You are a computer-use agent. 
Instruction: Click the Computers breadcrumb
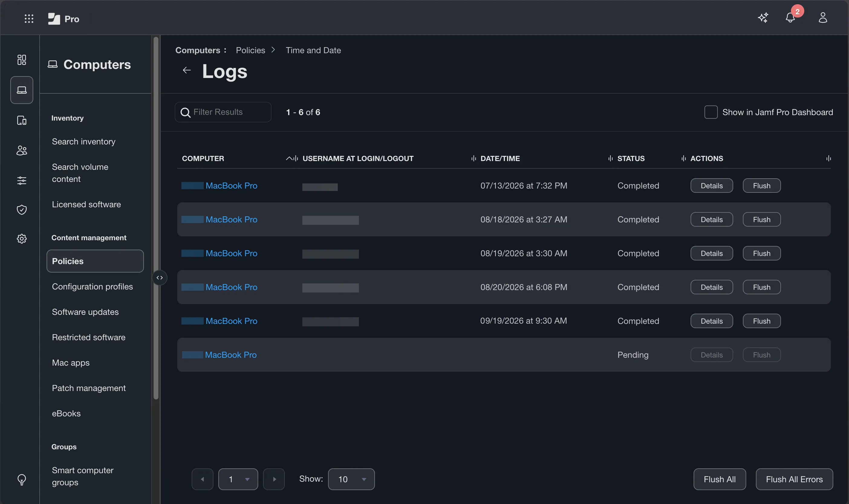(x=198, y=50)
